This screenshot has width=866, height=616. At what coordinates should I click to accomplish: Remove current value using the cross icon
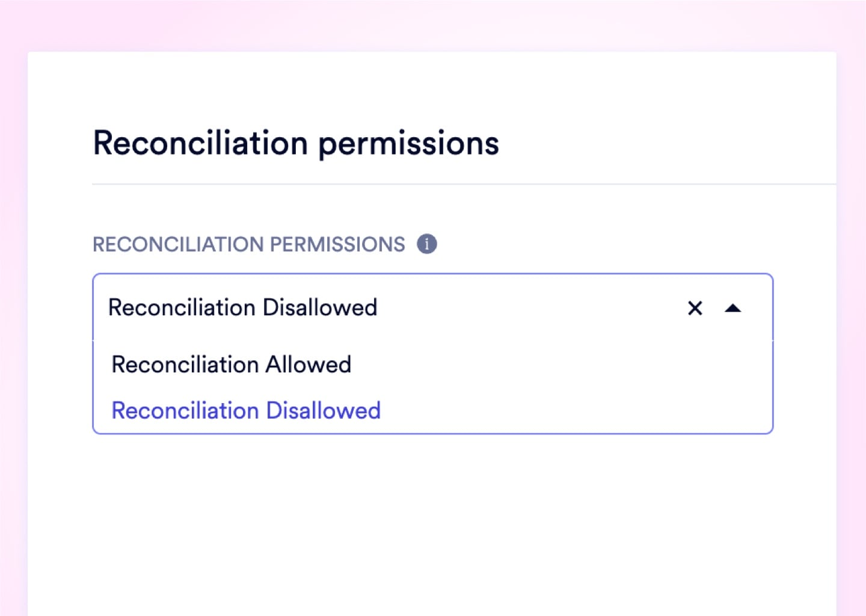695,308
